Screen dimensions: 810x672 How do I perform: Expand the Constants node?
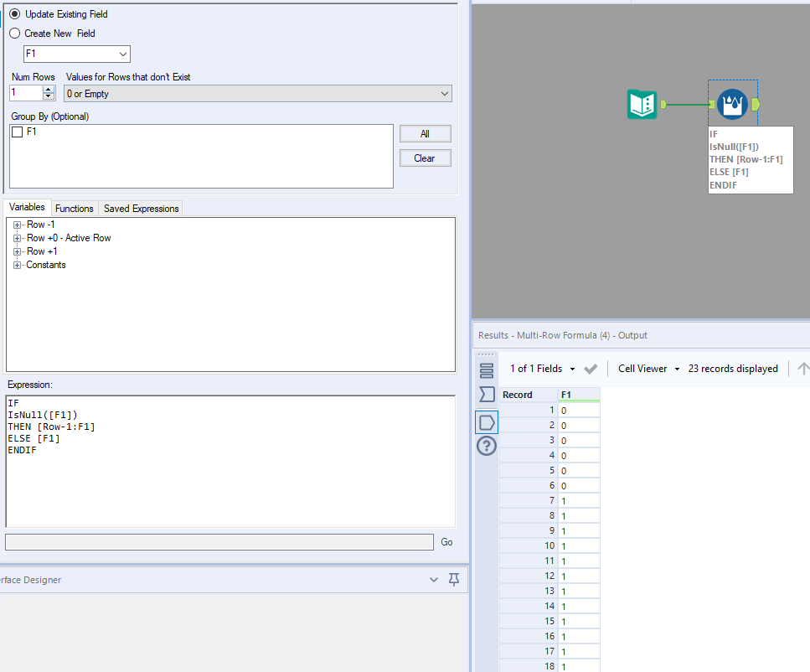(17, 265)
